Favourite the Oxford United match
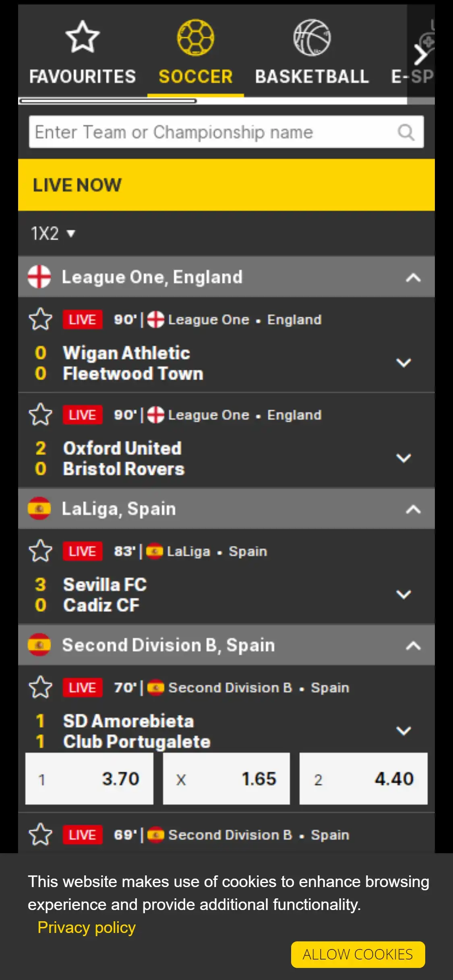 click(x=41, y=415)
